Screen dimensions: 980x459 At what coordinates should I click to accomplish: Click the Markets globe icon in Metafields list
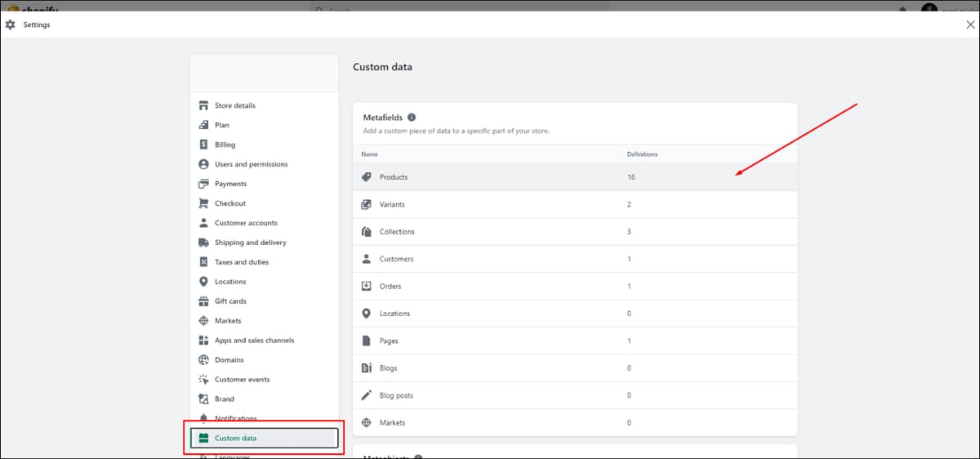click(367, 423)
